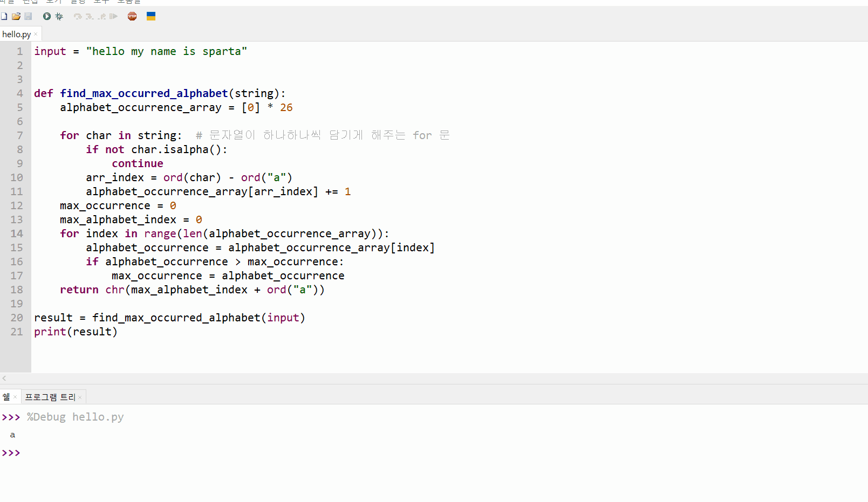The width and height of the screenshot is (868, 502).
Task: Click 'arr_index = ord(char) - ord("a")' line
Action: 189,177
